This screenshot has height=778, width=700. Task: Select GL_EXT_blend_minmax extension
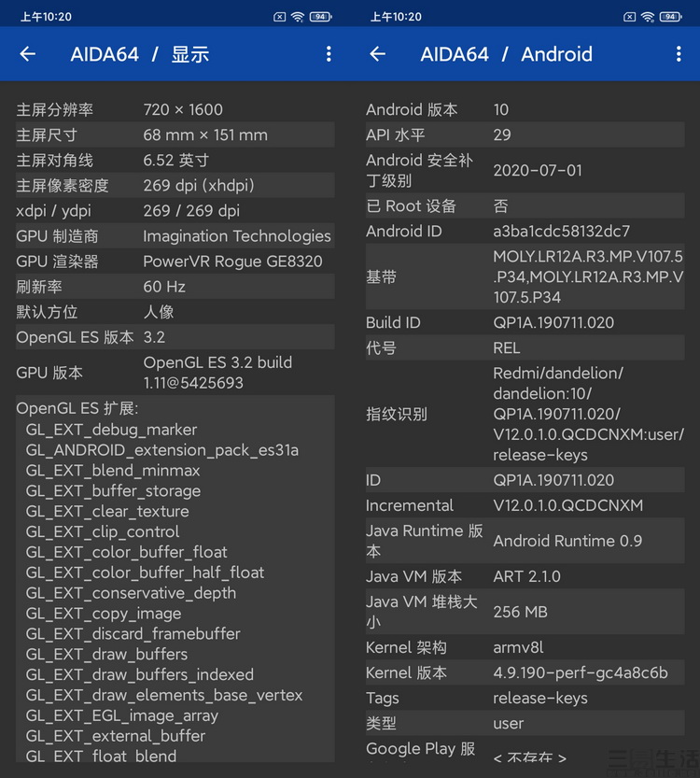[x=113, y=470]
